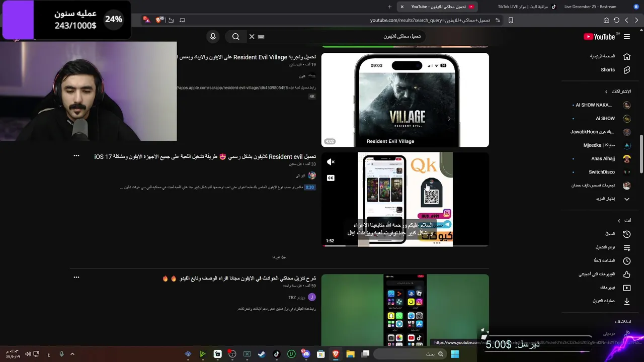644x362 pixels.
Task: Open Downloads (عمليات التنزيل) in the sidebar
Action: [610, 301]
